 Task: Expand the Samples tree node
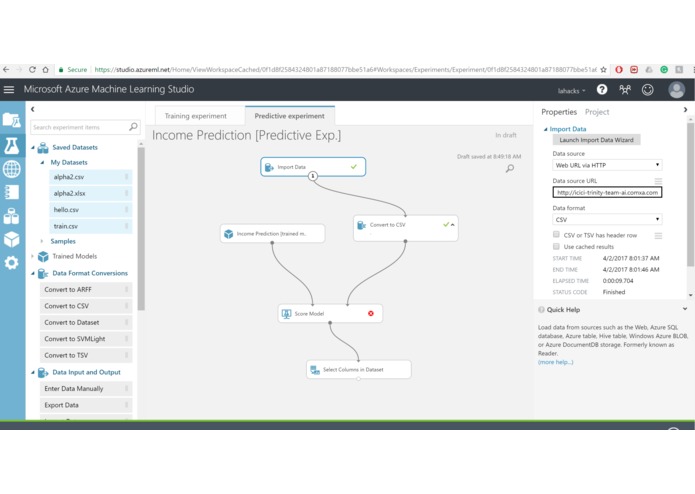tap(42, 241)
